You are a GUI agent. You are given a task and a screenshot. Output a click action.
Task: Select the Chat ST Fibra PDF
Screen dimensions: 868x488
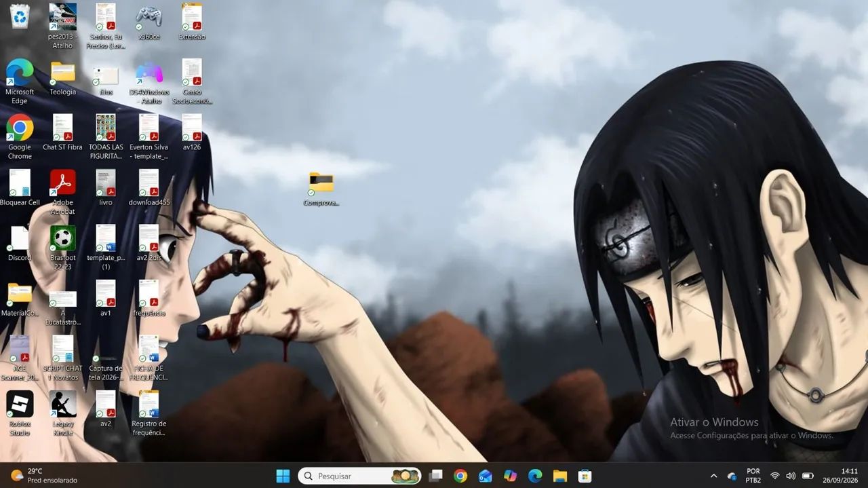coord(62,132)
